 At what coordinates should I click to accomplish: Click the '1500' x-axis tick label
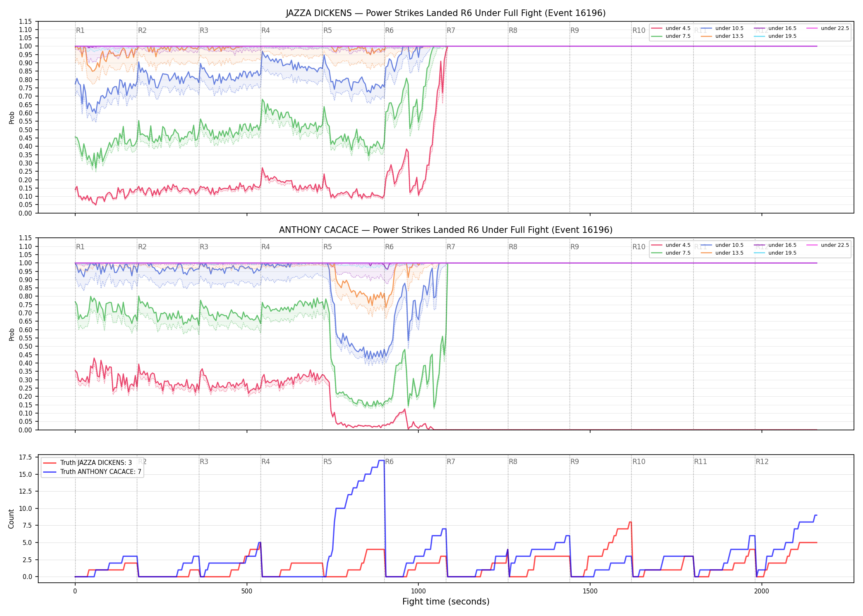point(590,591)
